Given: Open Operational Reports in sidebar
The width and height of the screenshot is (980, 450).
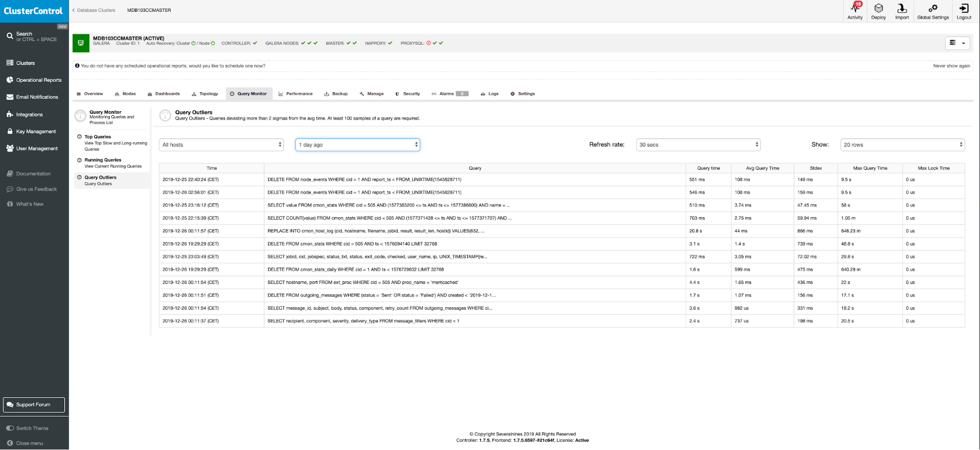Looking at the screenshot, I should pyautogui.click(x=39, y=80).
